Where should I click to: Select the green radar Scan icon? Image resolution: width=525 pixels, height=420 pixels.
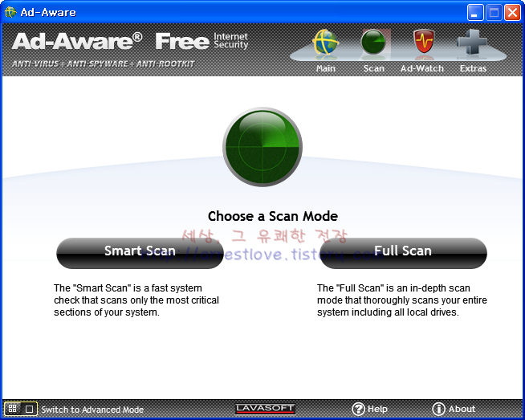(x=373, y=43)
